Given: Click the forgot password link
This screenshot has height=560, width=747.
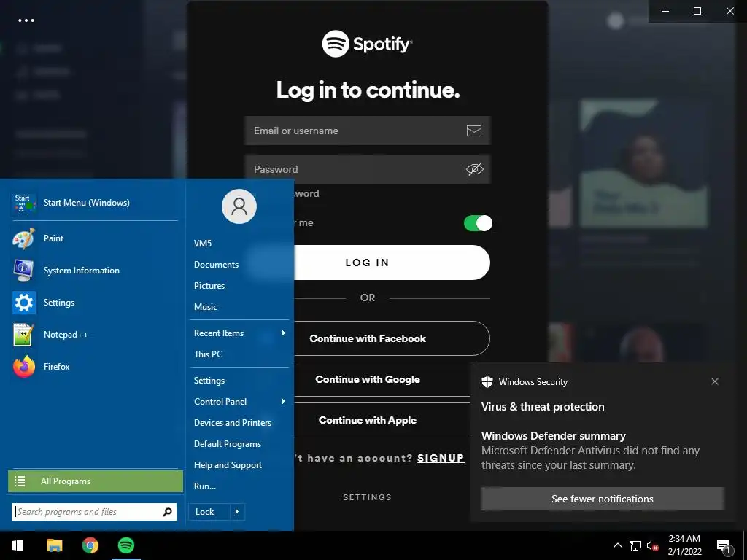Looking at the screenshot, I should coord(306,193).
